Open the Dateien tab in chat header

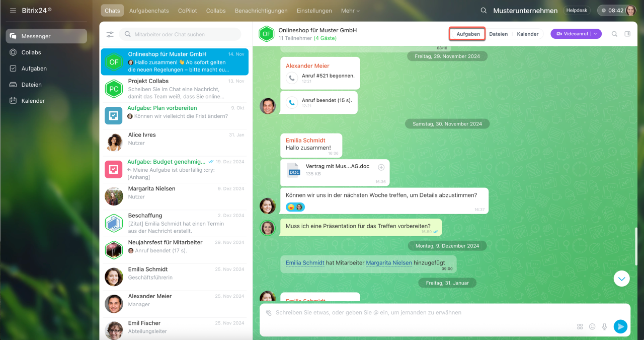coord(498,34)
